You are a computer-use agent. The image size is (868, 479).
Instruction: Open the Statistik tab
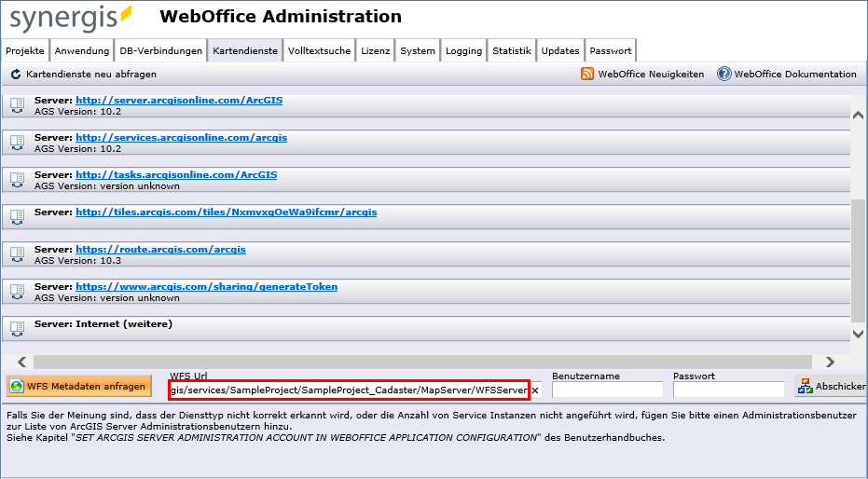coord(512,50)
